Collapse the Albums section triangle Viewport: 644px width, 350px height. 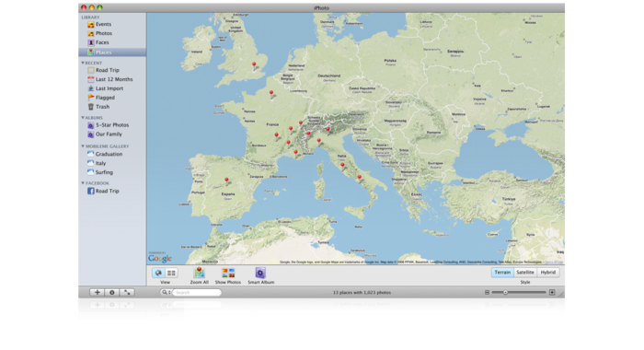[83, 118]
